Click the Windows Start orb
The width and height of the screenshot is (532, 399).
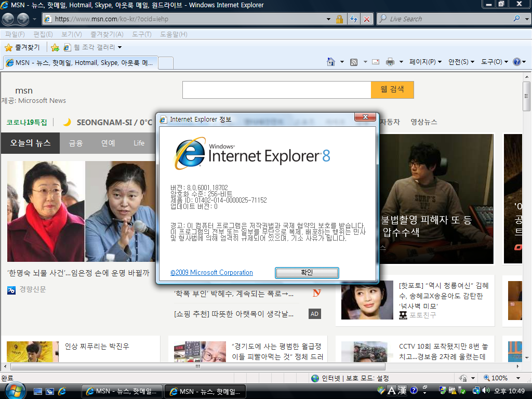[15, 391]
